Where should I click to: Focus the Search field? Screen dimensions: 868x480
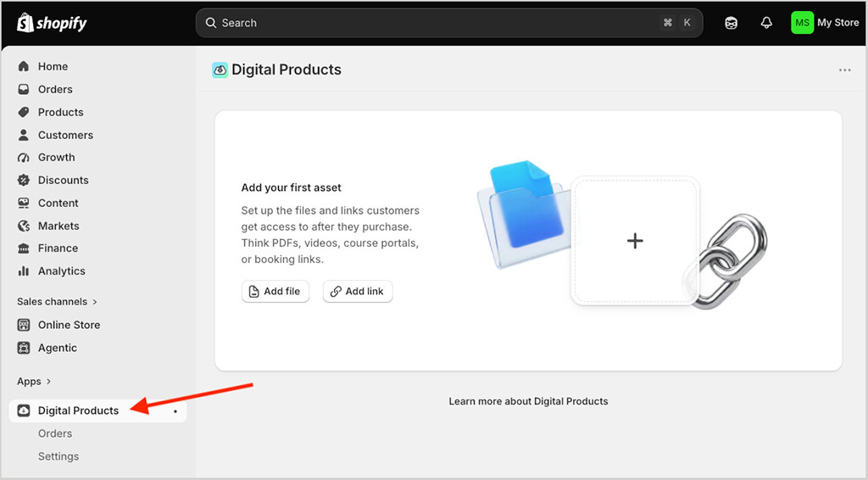449,23
